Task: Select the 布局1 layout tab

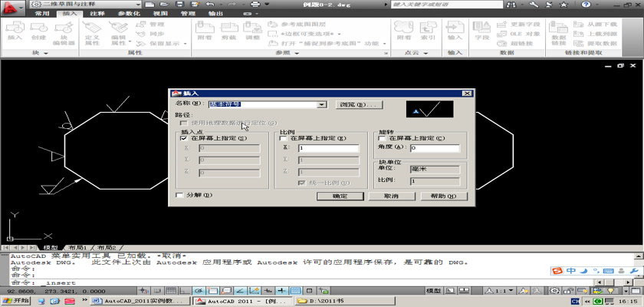Action: pyautogui.click(x=77, y=248)
